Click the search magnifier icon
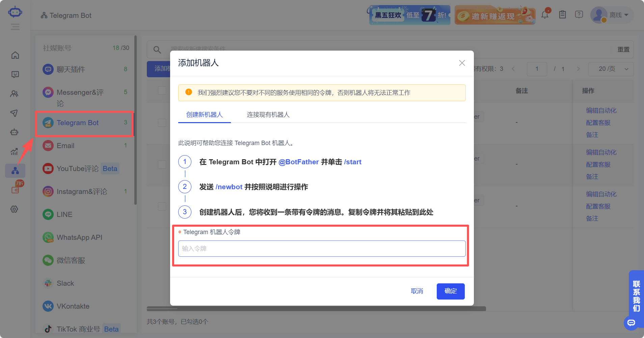 click(x=157, y=50)
